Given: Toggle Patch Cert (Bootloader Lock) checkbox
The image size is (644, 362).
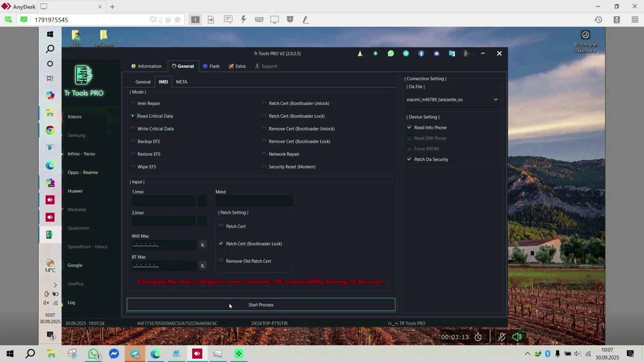Looking at the screenshot, I should [221, 243].
